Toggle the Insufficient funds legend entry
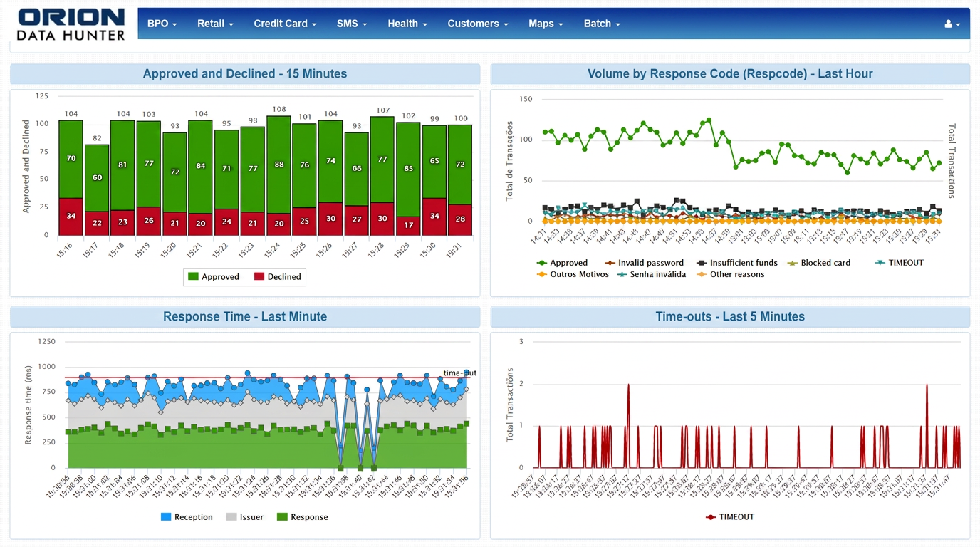This screenshot has height=547, width=980. click(737, 263)
